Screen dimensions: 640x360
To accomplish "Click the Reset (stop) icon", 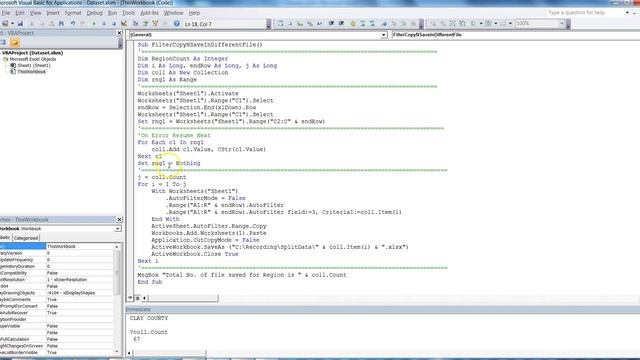I will [114, 24].
